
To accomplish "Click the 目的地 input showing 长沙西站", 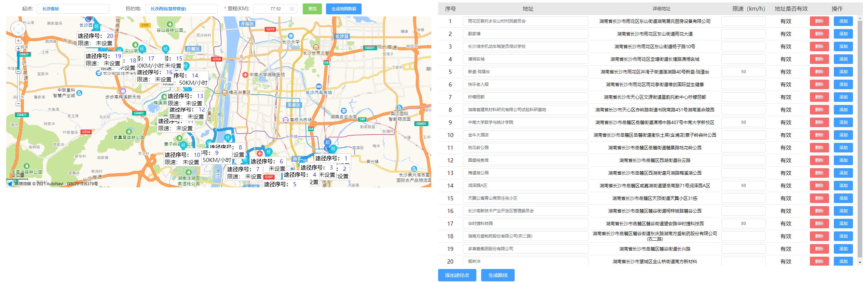I will coord(181,9).
